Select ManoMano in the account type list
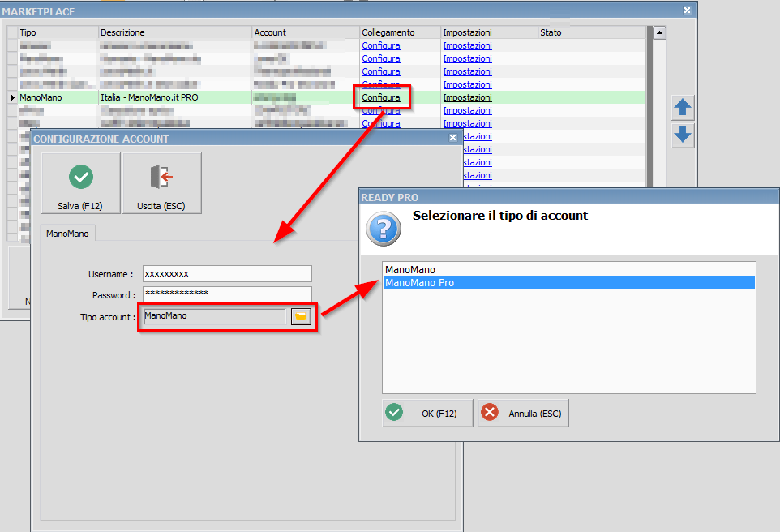 (569, 270)
